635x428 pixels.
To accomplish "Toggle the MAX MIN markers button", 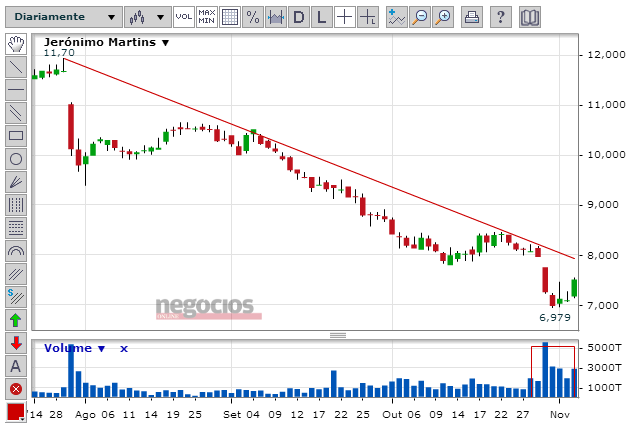I will [x=207, y=17].
